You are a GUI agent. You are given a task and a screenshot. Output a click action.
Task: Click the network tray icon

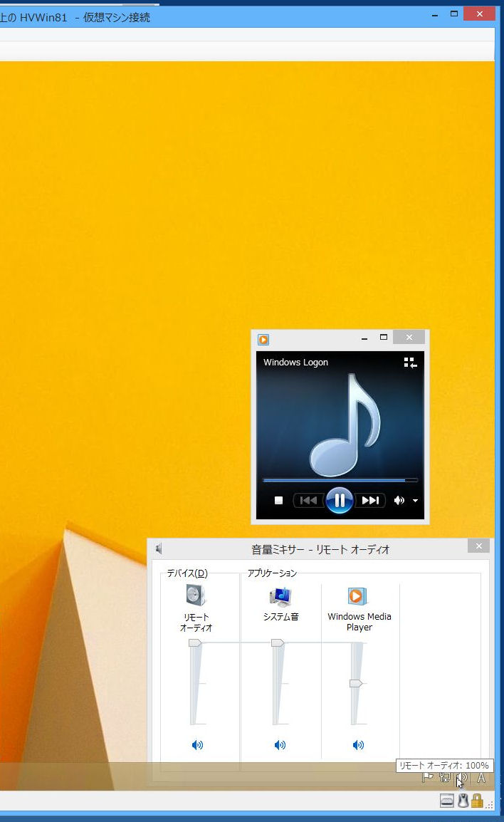tap(445, 777)
